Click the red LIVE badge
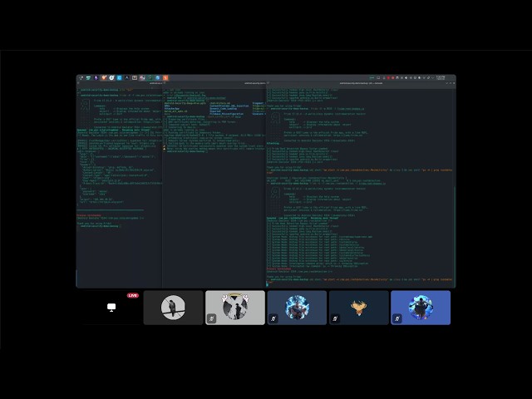 [133, 296]
